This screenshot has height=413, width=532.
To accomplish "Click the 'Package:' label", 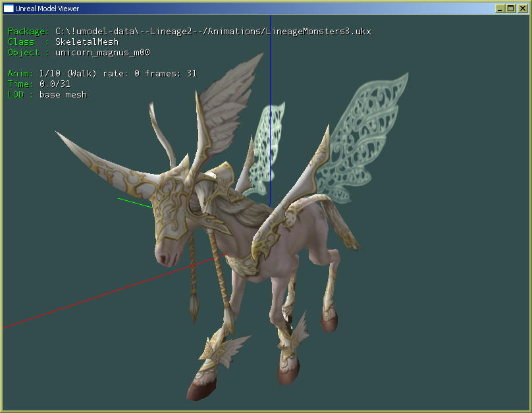I will point(28,32).
